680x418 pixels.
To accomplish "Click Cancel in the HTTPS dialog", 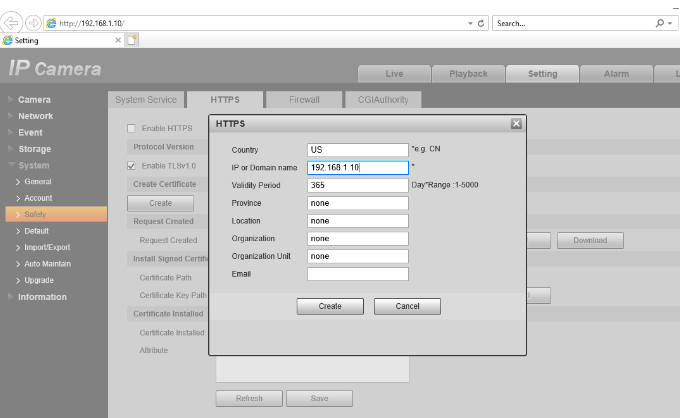I will click(407, 306).
